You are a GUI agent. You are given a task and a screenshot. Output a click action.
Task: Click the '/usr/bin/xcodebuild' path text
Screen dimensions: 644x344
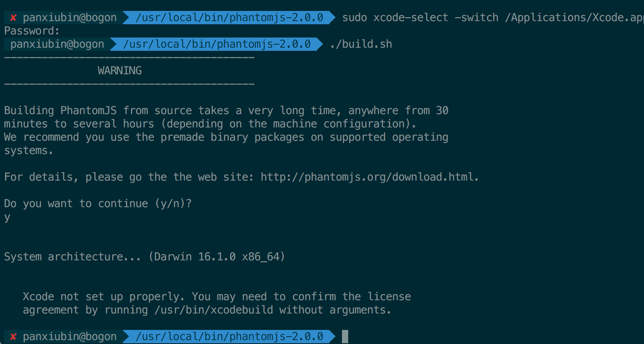214,310
